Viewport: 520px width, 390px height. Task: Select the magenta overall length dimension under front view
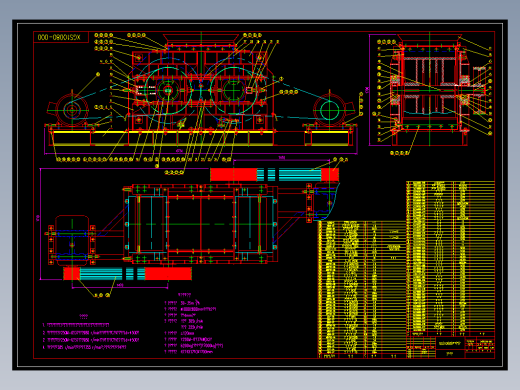[201, 152]
